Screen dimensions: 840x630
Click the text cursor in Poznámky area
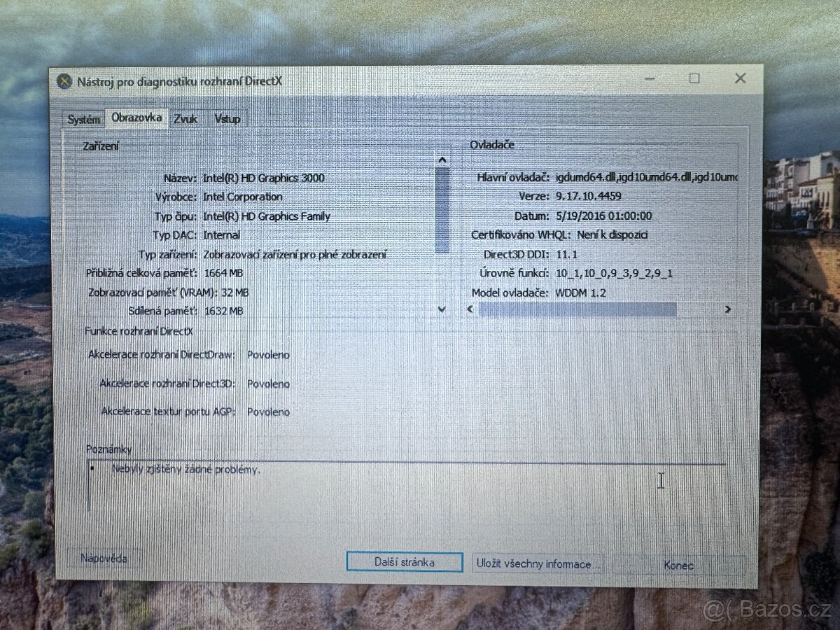point(660,481)
